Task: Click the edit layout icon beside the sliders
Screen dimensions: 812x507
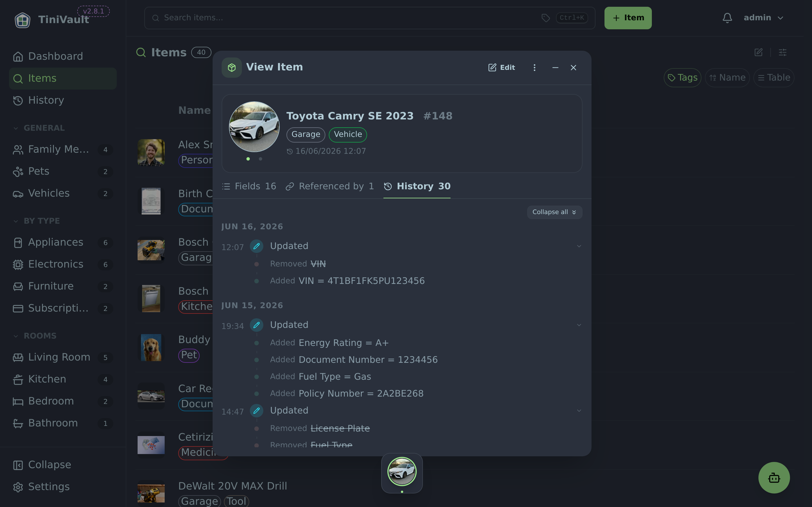Action: (x=758, y=52)
